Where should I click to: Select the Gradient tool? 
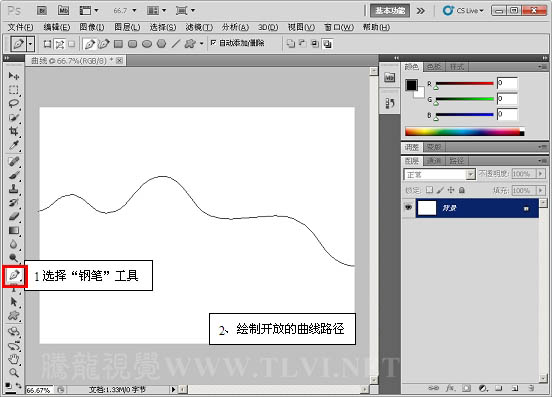pos(14,231)
